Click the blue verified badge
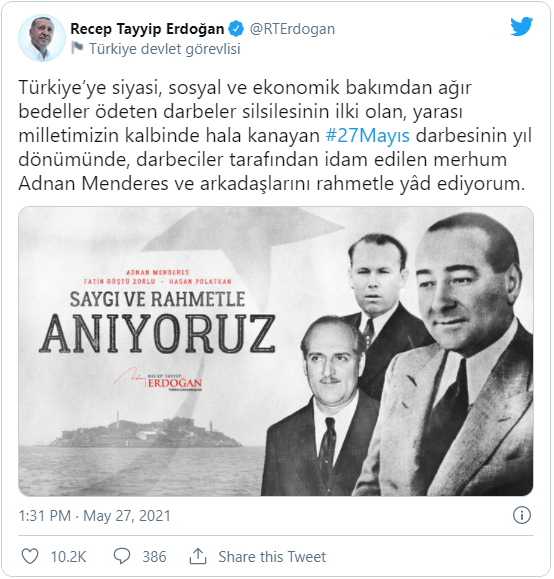The width and height of the screenshot is (554, 579). point(236,29)
